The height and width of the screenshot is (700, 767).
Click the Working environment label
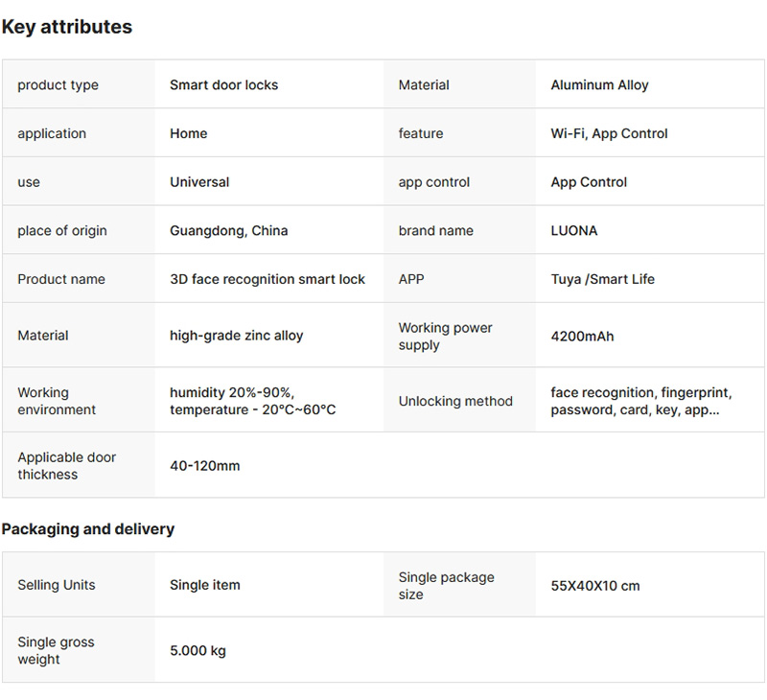click(x=57, y=401)
